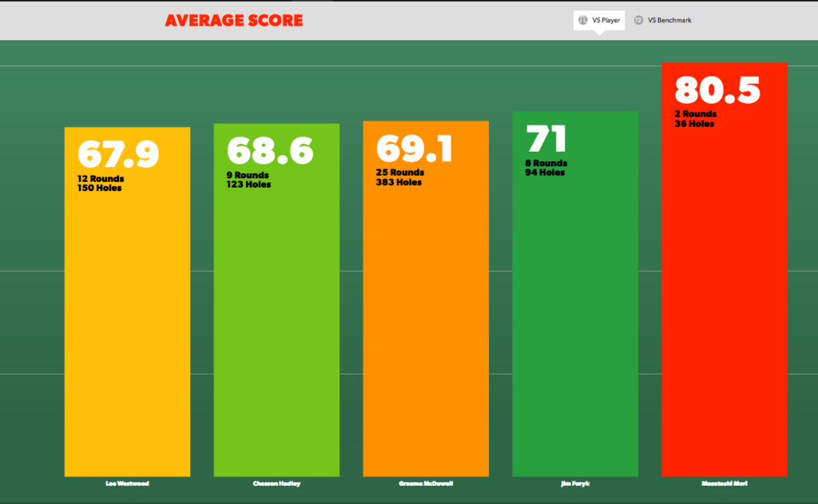Click the 71 score value

[x=546, y=138]
